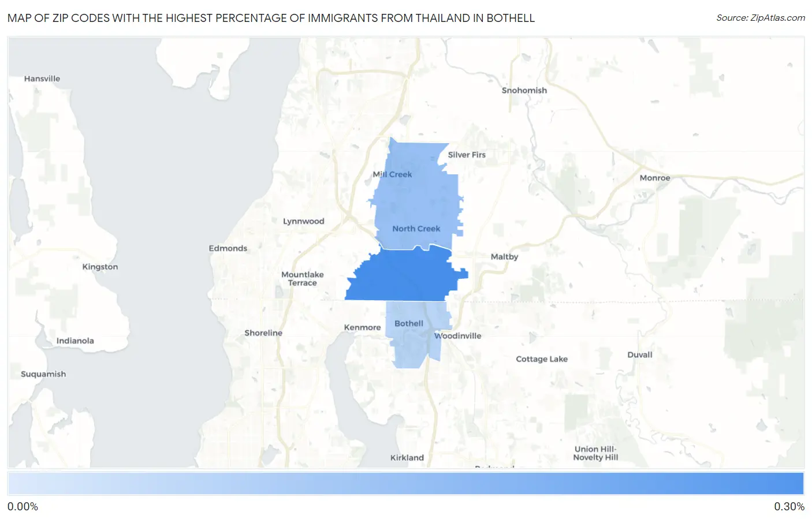Click the Woodinville map label

[x=457, y=335]
